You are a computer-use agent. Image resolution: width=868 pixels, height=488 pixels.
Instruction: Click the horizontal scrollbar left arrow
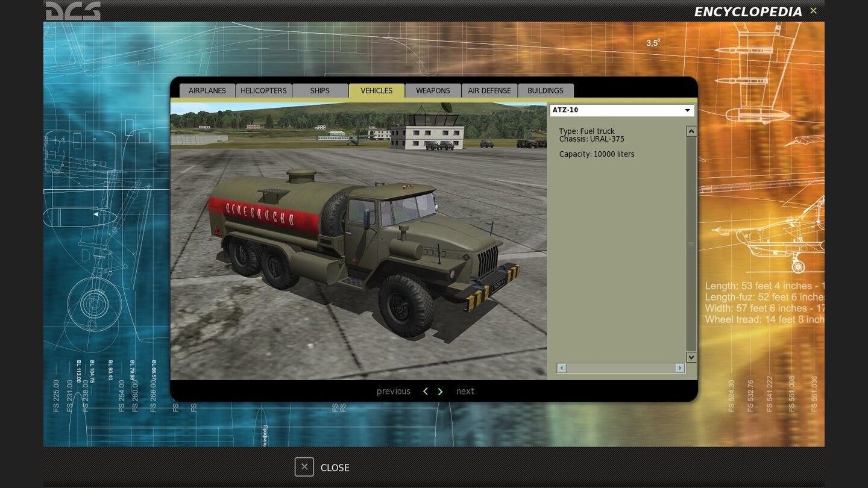point(562,368)
